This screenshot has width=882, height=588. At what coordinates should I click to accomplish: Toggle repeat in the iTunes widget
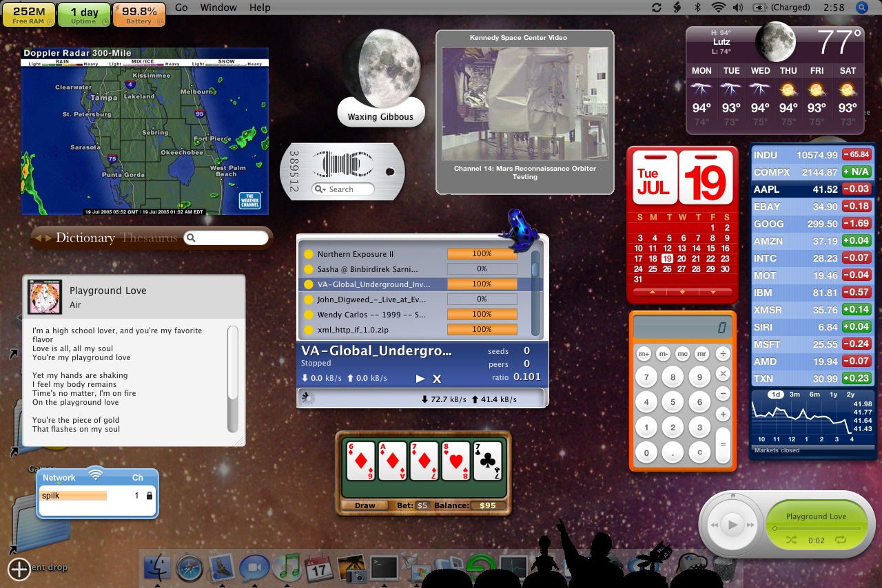tap(840, 540)
